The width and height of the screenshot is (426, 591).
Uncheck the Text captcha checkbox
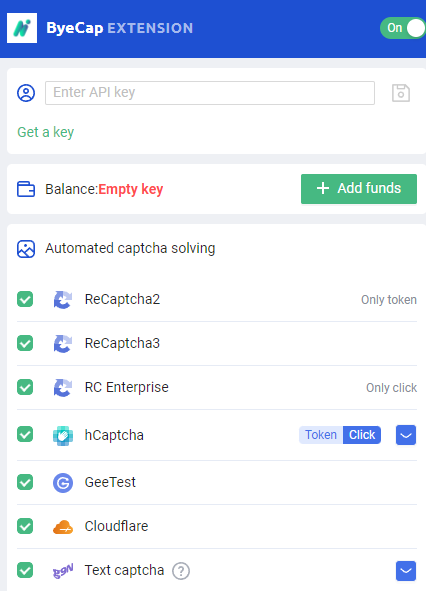(x=25, y=570)
